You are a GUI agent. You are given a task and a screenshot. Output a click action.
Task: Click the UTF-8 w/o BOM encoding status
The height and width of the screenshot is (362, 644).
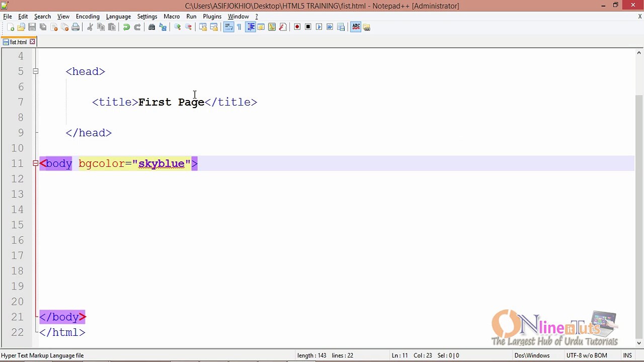tap(587, 355)
